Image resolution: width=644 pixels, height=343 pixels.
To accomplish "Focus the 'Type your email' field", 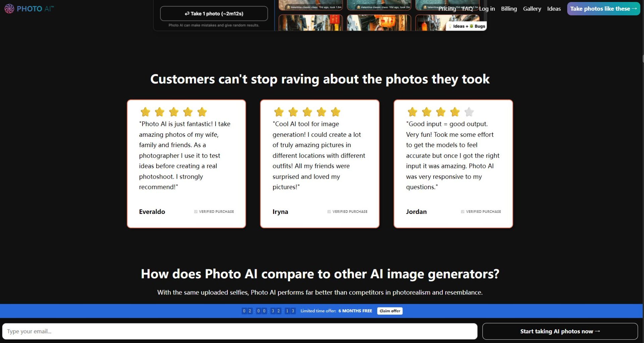I will coord(239,331).
